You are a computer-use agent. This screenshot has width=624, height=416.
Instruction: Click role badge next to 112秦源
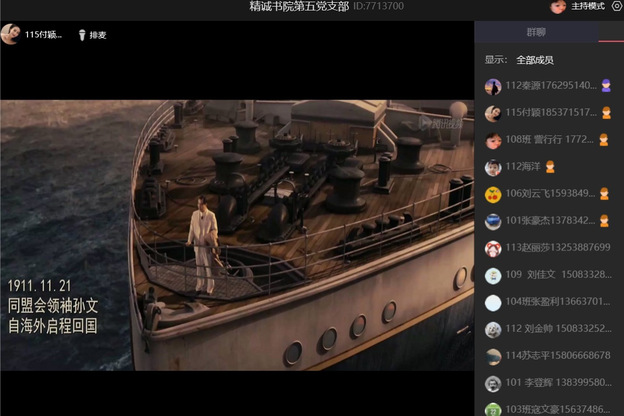click(606, 86)
